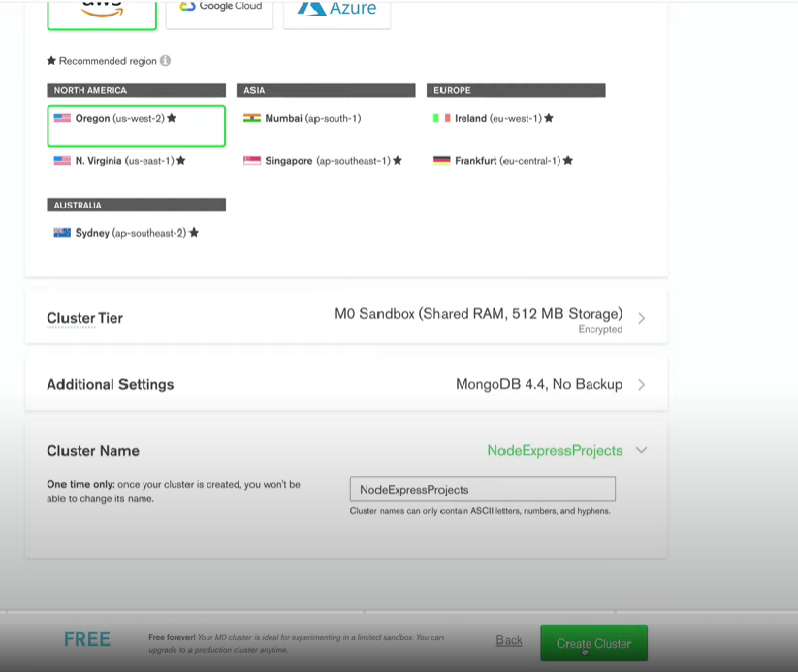Expand the Cluster Tier section chevron
The width and height of the screenshot is (798, 672).
click(x=641, y=318)
